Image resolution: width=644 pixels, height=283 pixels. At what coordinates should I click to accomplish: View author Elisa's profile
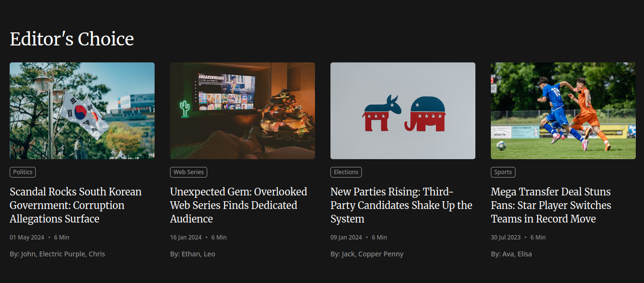(x=525, y=254)
